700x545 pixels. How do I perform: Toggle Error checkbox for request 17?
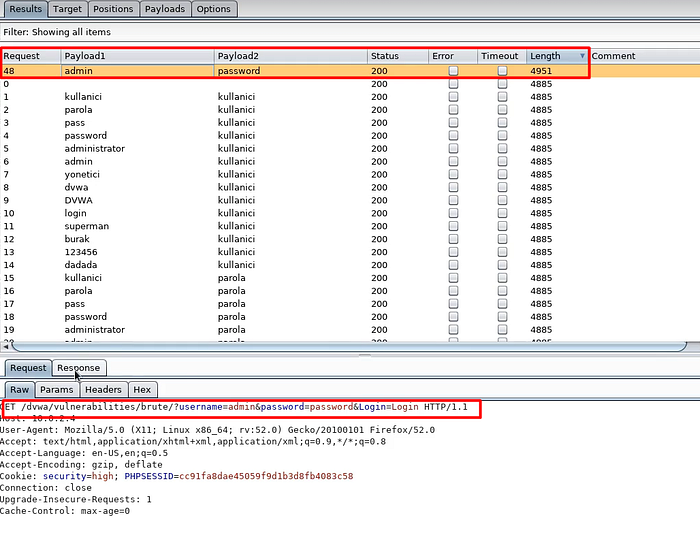454,304
